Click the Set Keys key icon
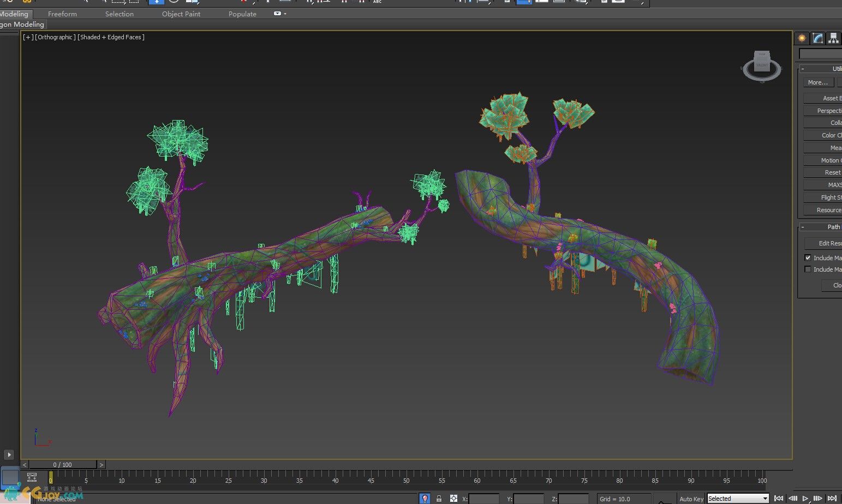Image resolution: width=842 pixels, height=504 pixels. pos(664,500)
